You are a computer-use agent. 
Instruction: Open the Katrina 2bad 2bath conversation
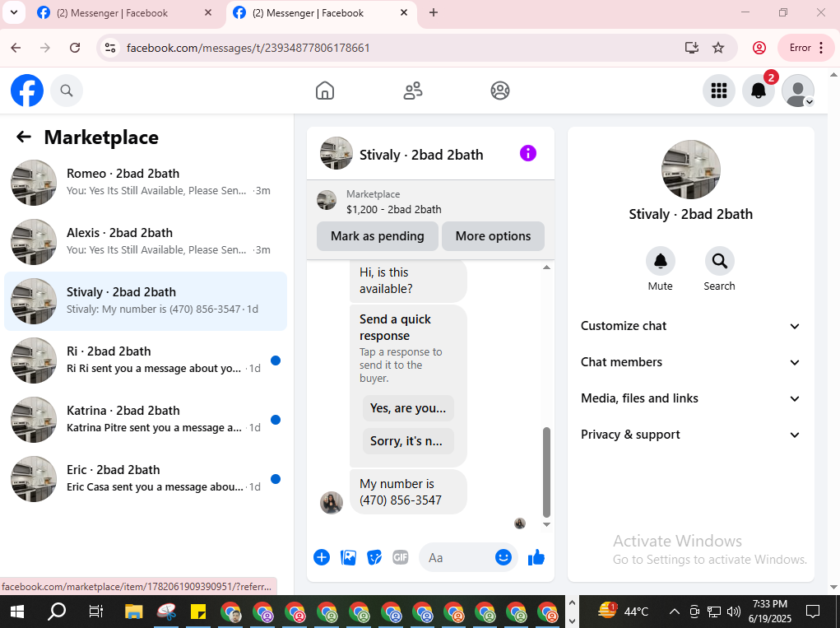pyautogui.click(x=146, y=420)
